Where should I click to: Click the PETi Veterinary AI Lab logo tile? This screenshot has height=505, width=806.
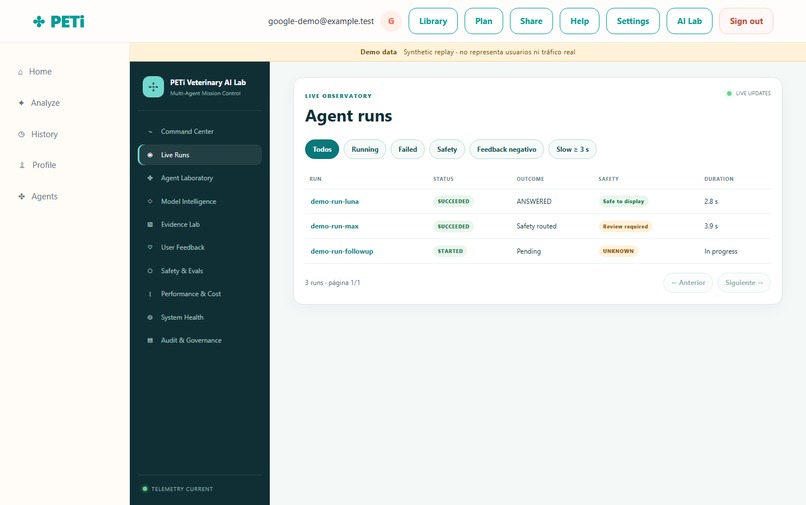click(153, 87)
